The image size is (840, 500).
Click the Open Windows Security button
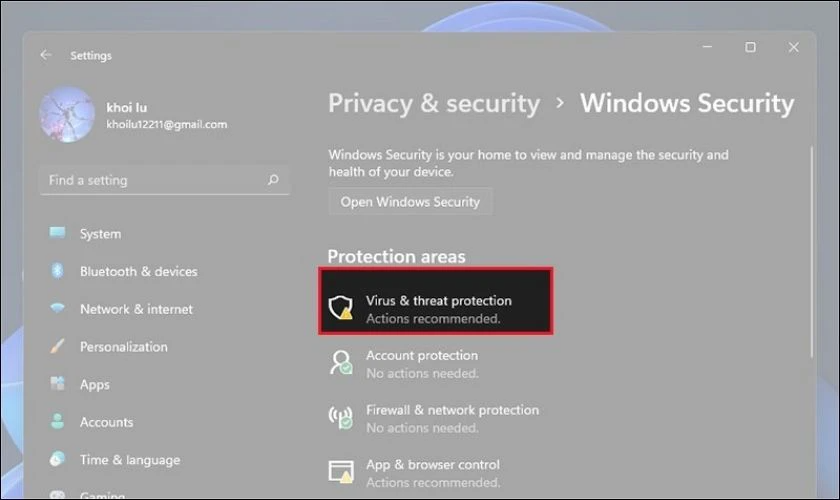[x=410, y=202]
